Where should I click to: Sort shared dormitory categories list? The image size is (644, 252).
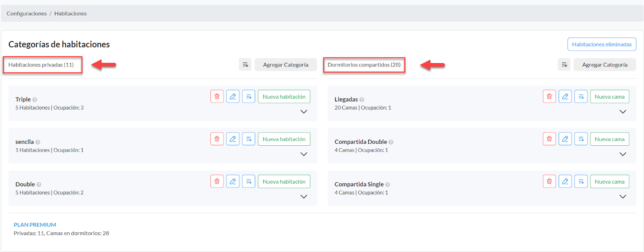pos(564,64)
